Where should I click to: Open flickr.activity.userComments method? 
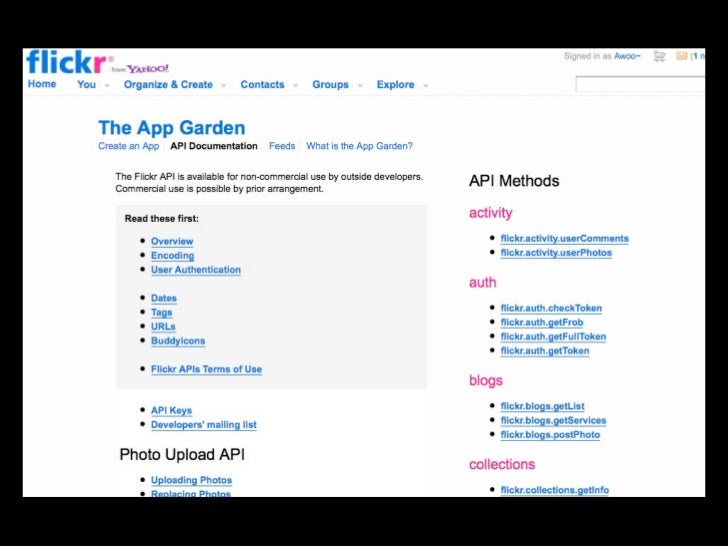click(565, 239)
